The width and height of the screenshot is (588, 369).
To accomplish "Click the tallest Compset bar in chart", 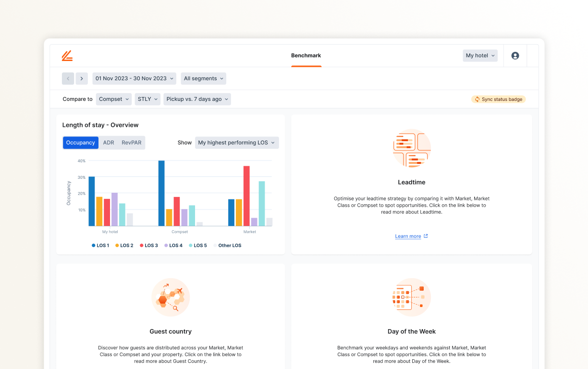I will 160,192.
